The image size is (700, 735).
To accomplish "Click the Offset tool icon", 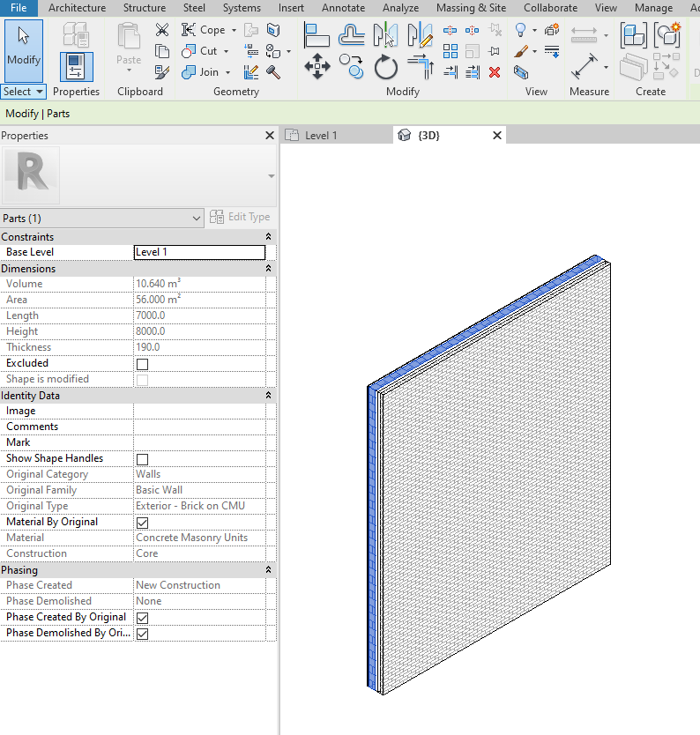I will [x=351, y=35].
